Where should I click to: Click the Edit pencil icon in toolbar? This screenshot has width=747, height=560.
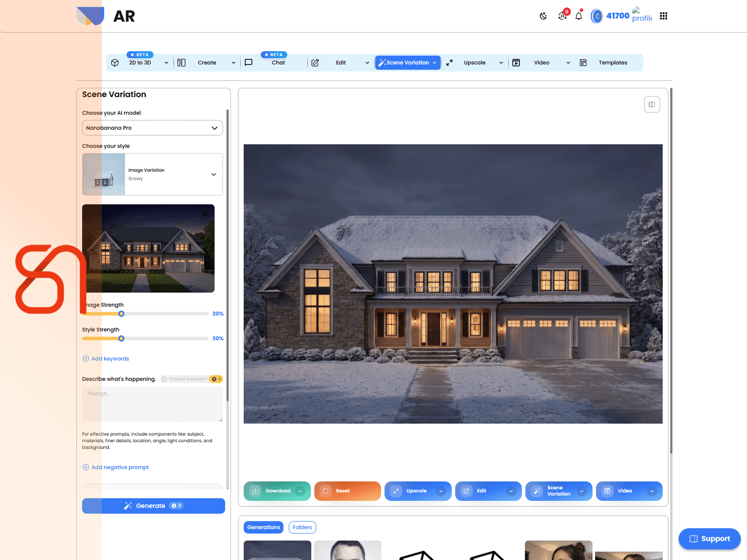click(x=315, y=63)
